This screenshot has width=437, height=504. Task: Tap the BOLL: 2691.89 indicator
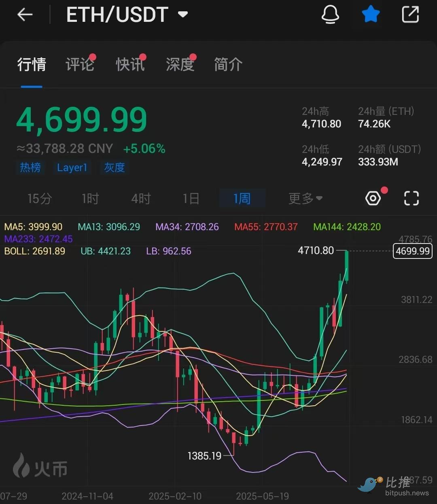tap(34, 251)
